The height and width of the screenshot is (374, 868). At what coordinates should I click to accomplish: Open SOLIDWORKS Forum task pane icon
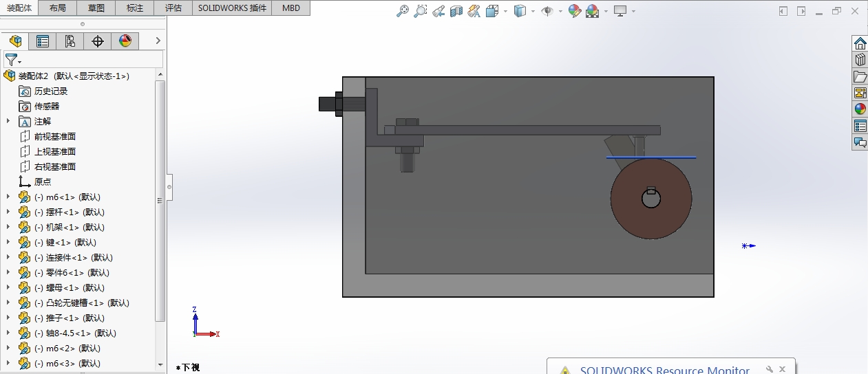click(860, 142)
